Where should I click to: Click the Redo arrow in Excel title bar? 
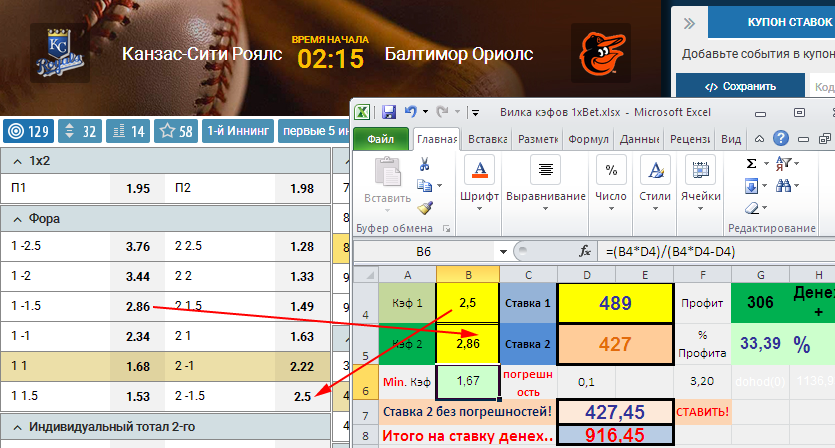tap(442, 112)
